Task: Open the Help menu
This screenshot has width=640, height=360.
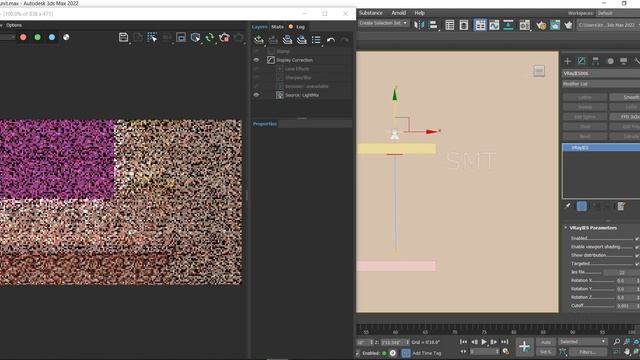Action: [420, 13]
